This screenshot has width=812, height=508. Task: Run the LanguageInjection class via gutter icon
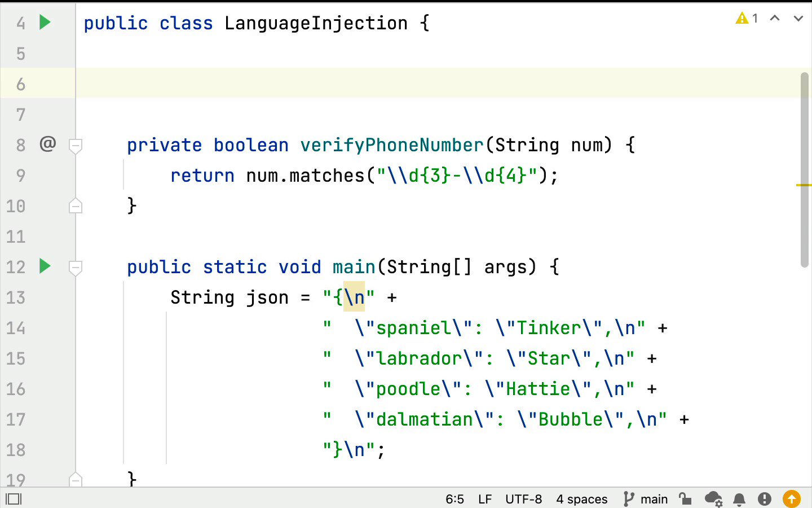pos(45,23)
